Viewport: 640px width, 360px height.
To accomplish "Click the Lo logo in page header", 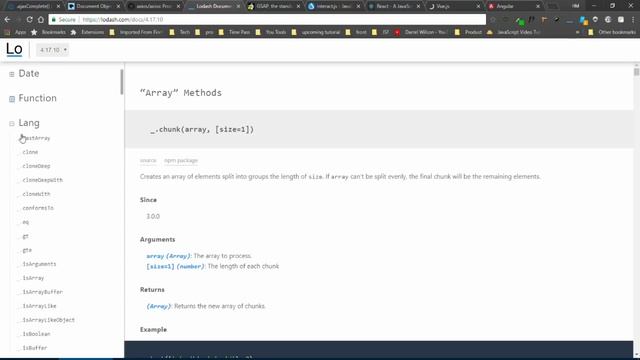I will tap(14, 49).
